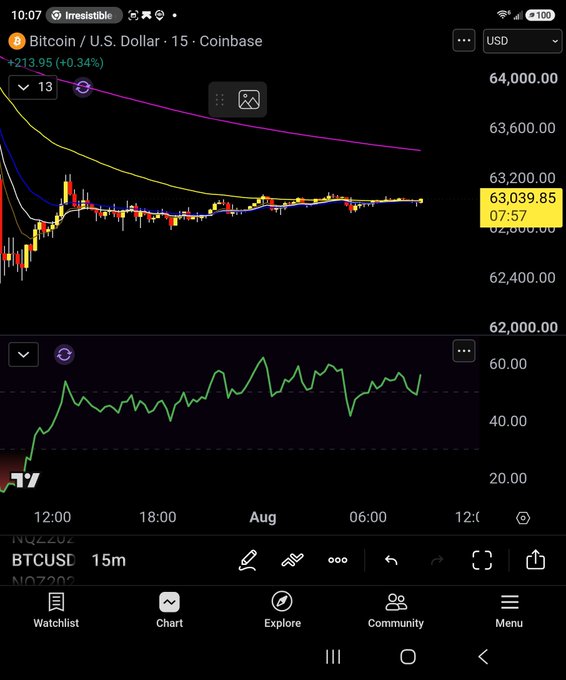Viewport: 566px width, 680px height.
Task: Tap the 20.00 RSI axis label
Action: click(x=508, y=478)
